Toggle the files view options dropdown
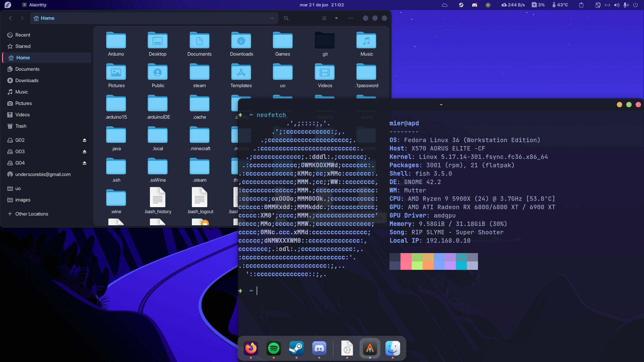This screenshot has width=644, height=362. (x=337, y=18)
